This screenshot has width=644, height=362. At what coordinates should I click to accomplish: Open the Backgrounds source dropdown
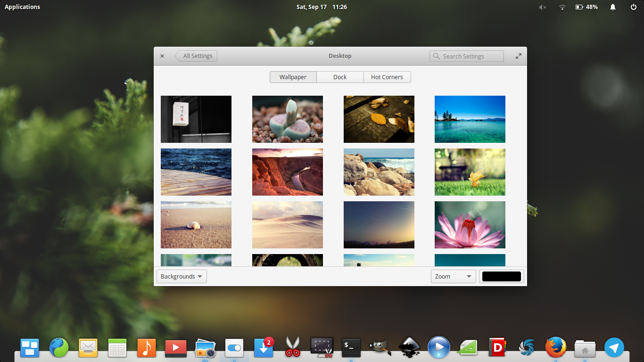coord(182,276)
